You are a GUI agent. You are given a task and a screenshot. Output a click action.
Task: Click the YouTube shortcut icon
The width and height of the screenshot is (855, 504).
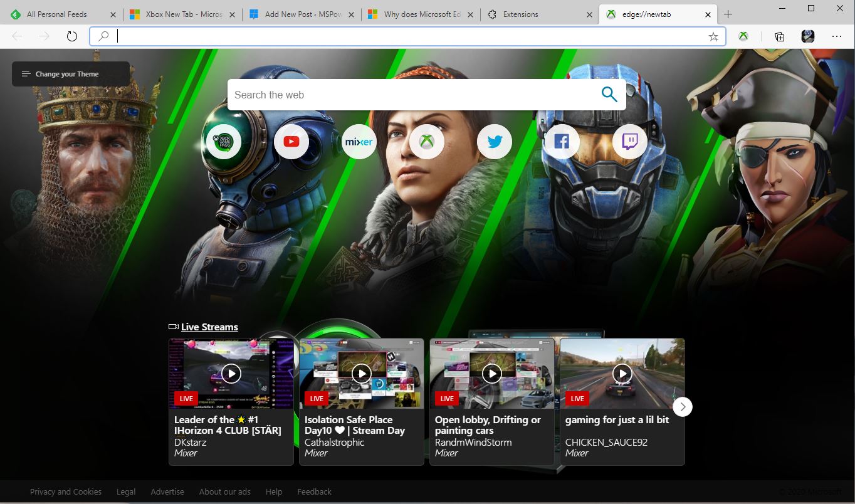tap(291, 142)
